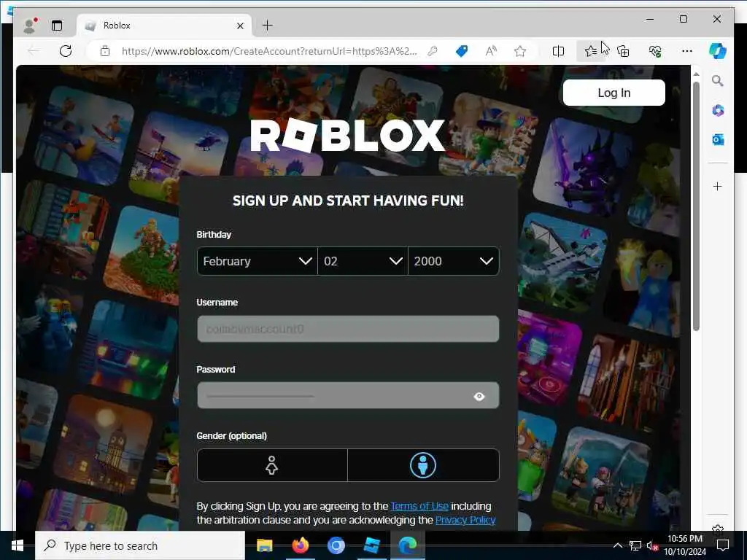The width and height of the screenshot is (747, 560).
Task: Toggle password visibility eye icon
Action: coord(479,396)
